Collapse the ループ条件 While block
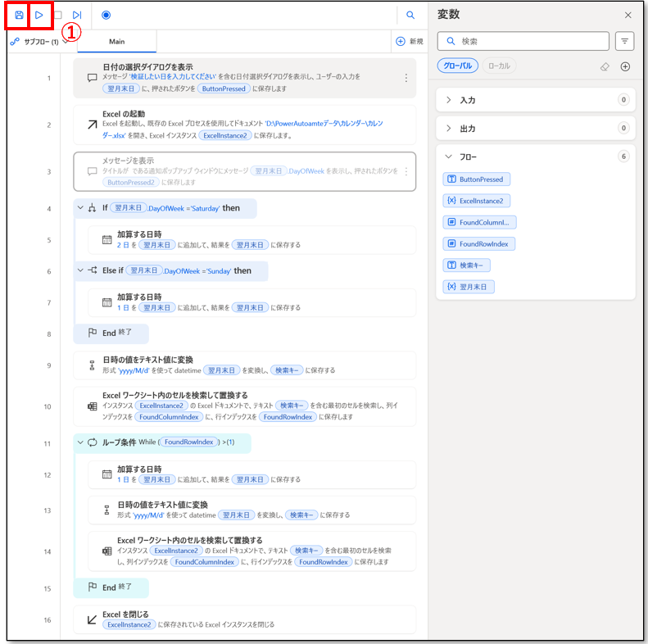This screenshot has width=648, height=644. click(80, 442)
